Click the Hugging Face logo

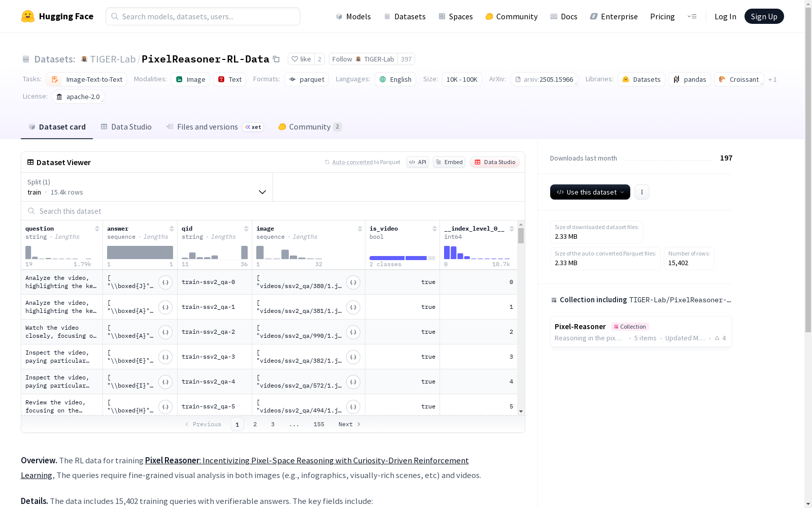[x=57, y=16]
